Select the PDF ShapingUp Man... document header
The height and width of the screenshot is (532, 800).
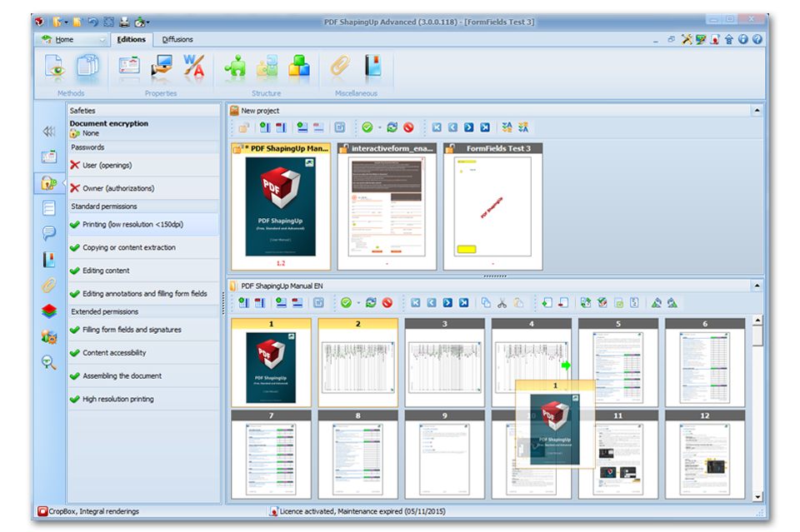281,148
